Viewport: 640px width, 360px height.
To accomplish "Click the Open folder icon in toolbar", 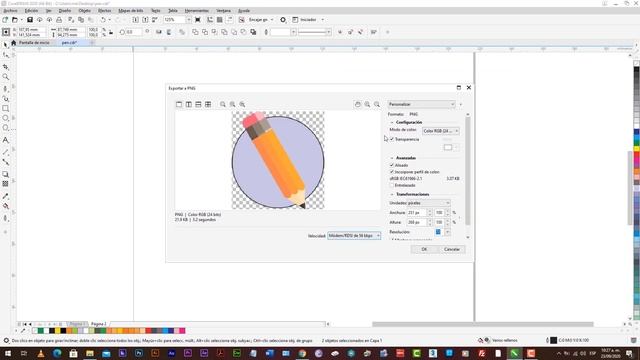I will click(15, 20).
